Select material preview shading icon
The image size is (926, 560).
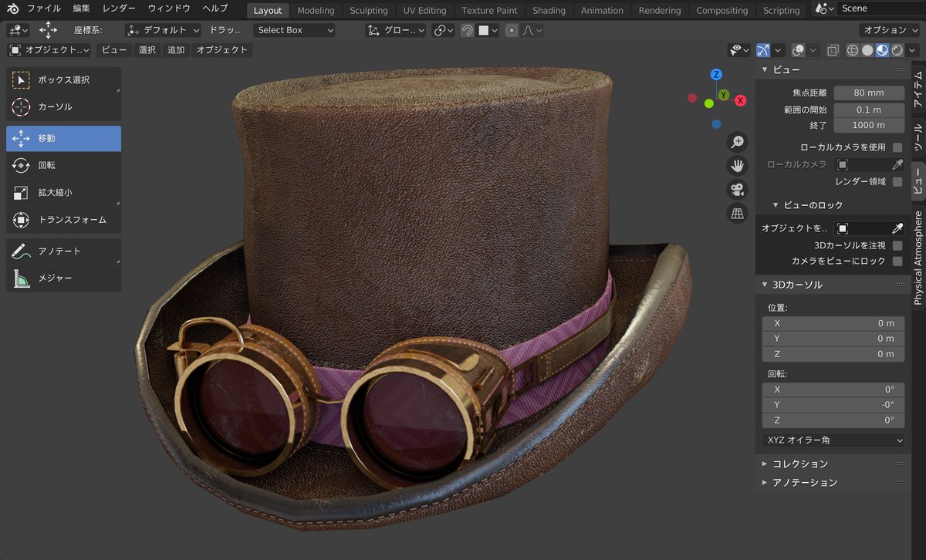[x=883, y=50]
